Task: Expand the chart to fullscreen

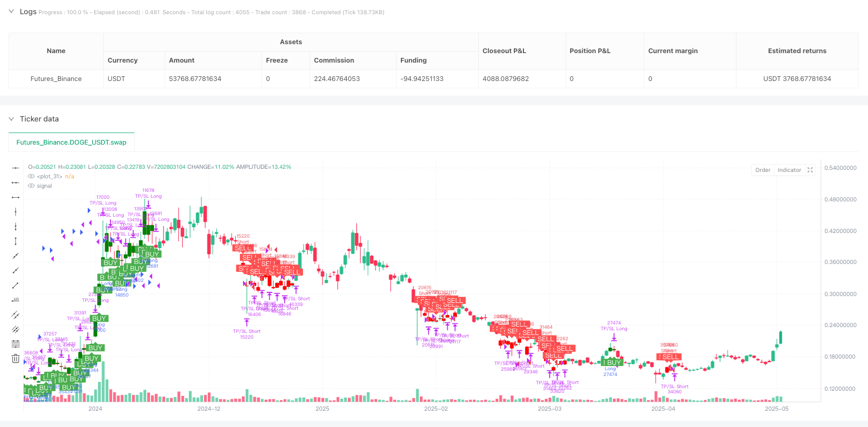Action: coord(810,170)
